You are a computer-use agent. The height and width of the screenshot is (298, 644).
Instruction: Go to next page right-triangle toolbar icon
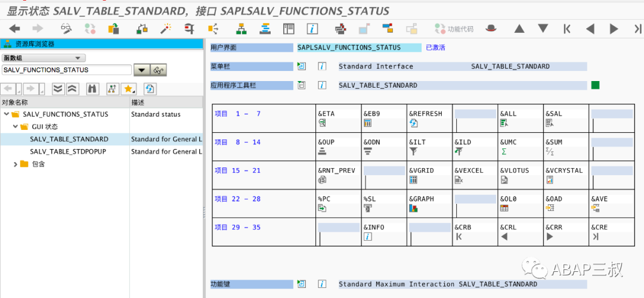click(614, 29)
